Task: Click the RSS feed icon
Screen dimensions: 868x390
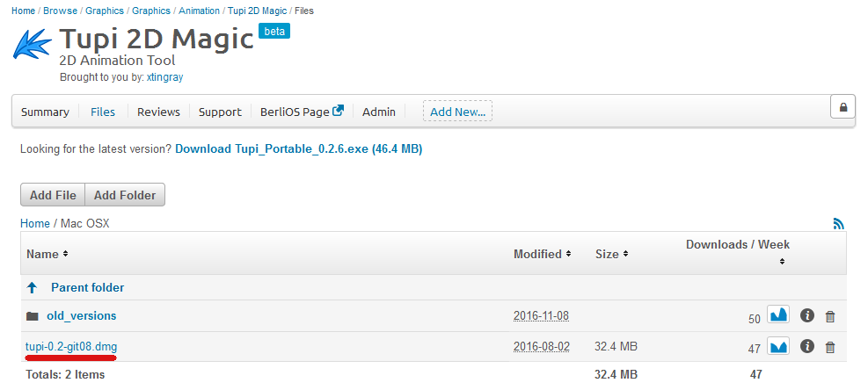Action: pos(838,224)
